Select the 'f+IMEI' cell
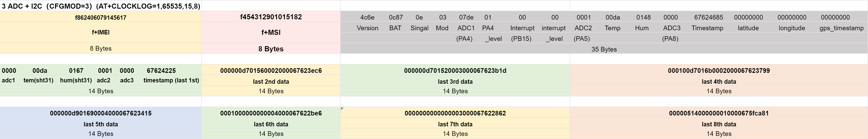Viewport: 868px width, 139px height. click(x=101, y=32)
